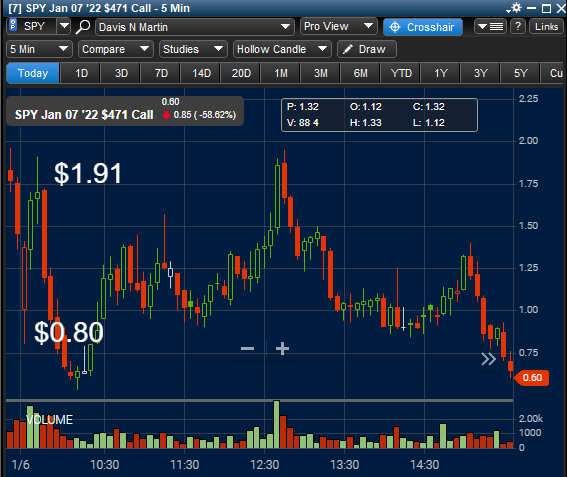Click the $1.91 chart annotation
567x477 pixels.
(x=88, y=174)
